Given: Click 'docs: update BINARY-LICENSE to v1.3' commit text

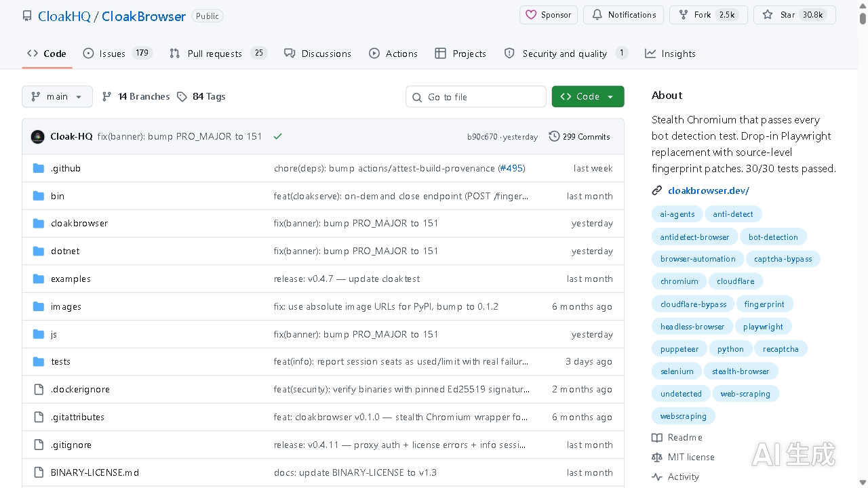Looking at the screenshot, I should coord(355,472).
